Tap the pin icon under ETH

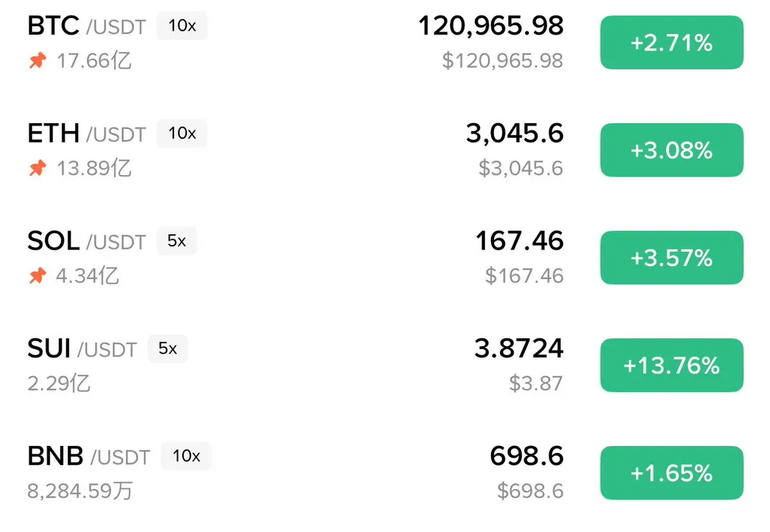(x=38, y=169)
